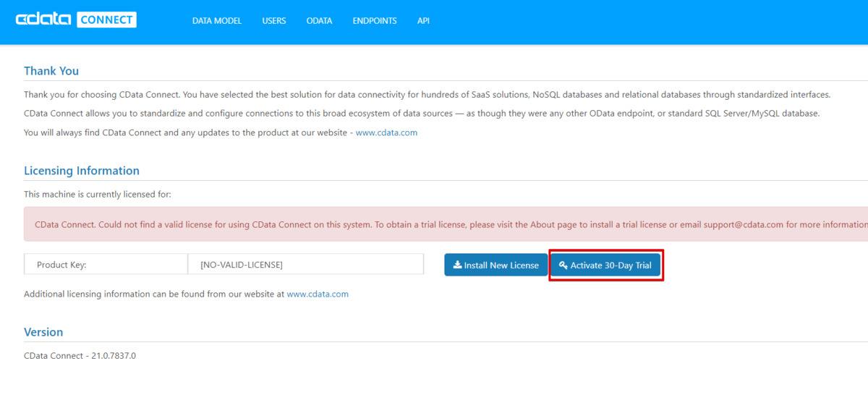Click the CData logo in the header
The height and width of the screenshot is (416, 868).
click(43, 20)
